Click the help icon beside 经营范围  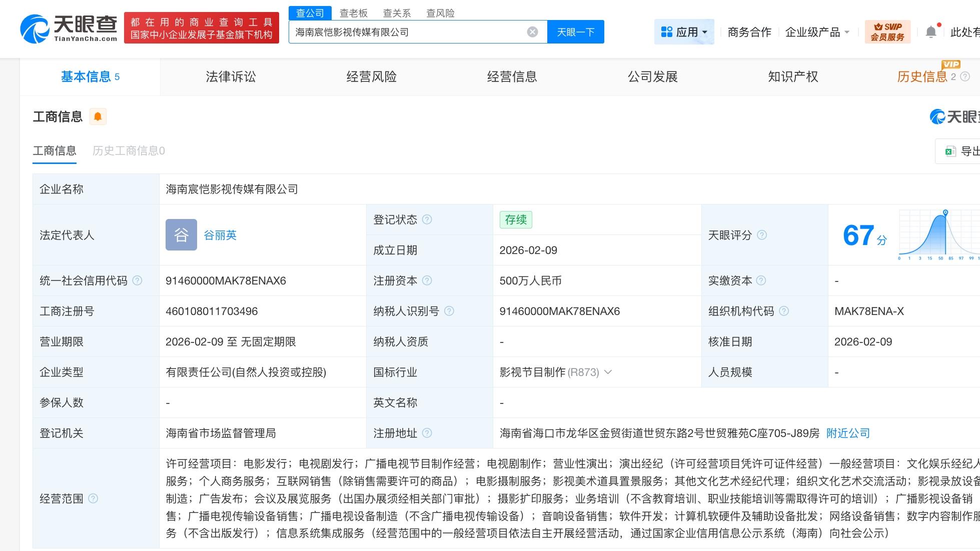pyautogui.click(x=92, y=498)
